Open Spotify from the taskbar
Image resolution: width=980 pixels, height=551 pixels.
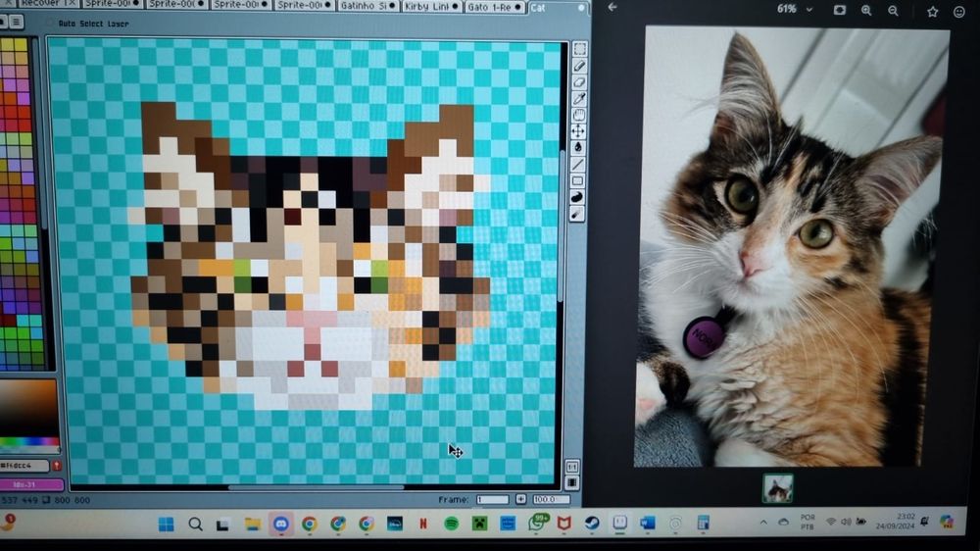tap(451, 524)
